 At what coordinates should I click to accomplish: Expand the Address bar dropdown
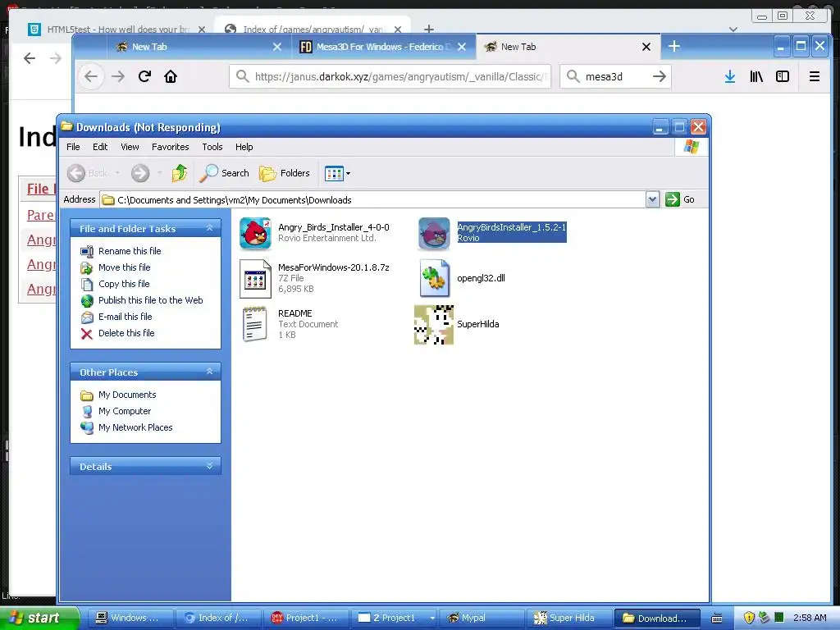(652, 199)
